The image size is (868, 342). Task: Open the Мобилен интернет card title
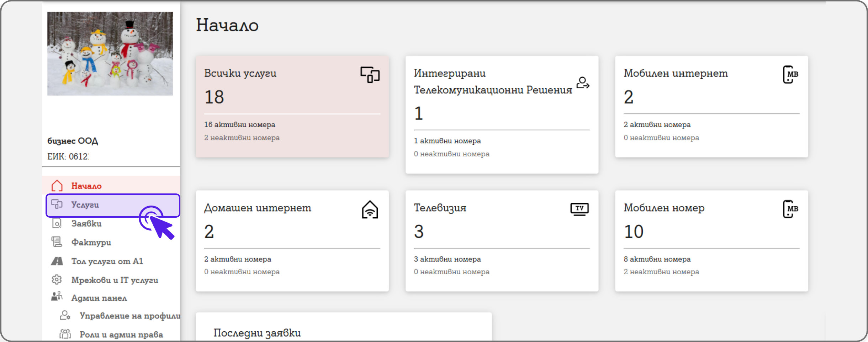point(676,73)
